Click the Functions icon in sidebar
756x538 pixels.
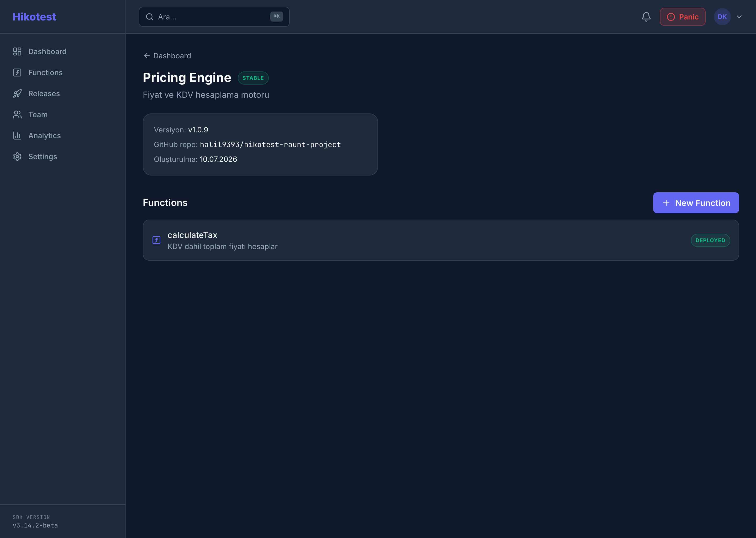click(x=17, y=73)
